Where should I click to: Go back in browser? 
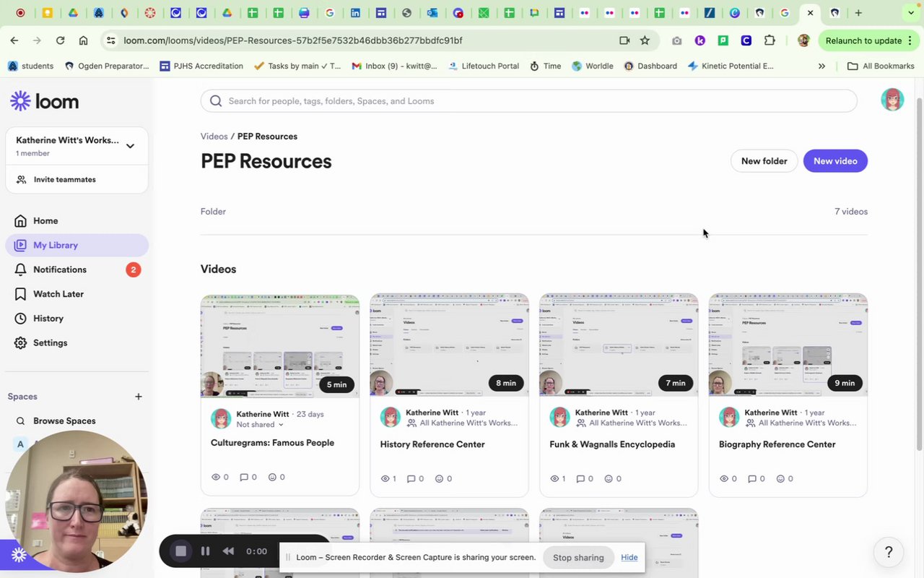pyautogui.click(x=14, y=40)
